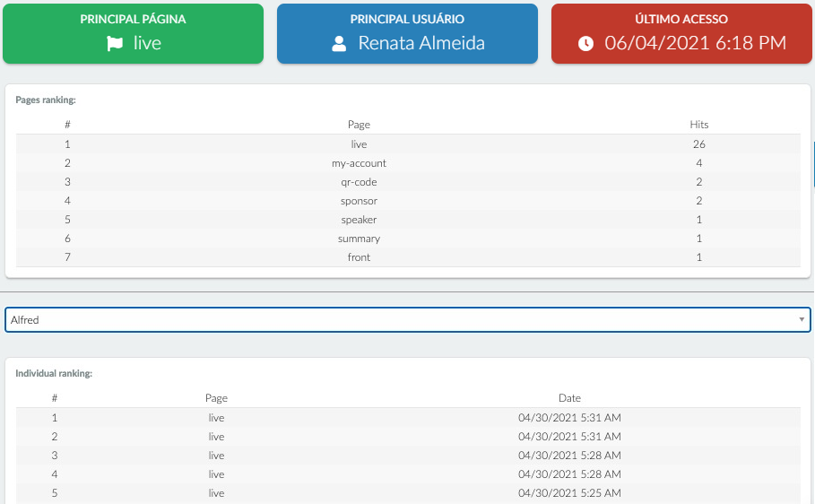
Task: Click the Renata Almeida name text
Action: 421,43
